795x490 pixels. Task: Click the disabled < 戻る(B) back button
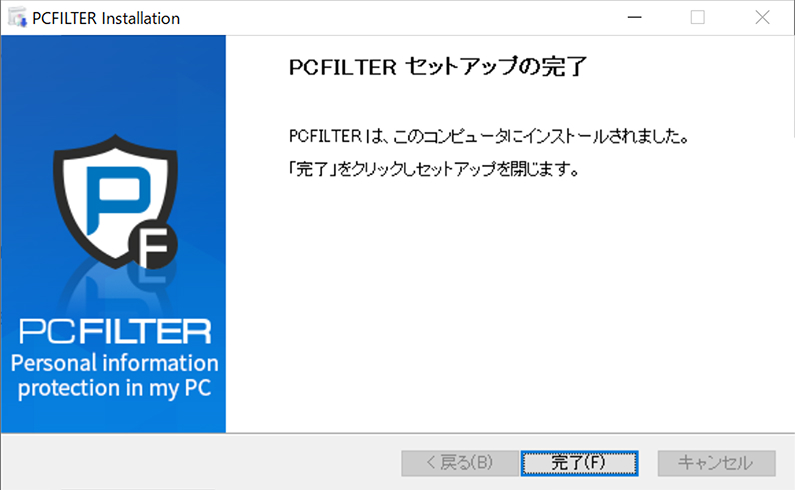459,462
